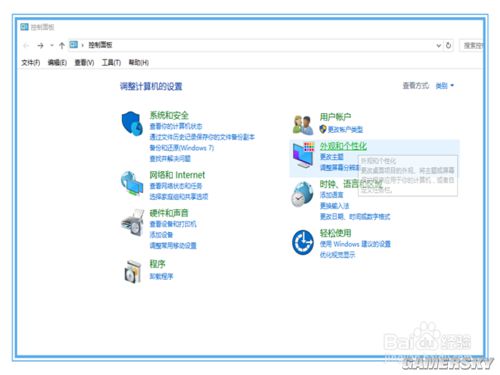Open the recent locations dropdown arrow
Image resolution: width=500 pixels, height=375 pixels.
pos(52,45)
